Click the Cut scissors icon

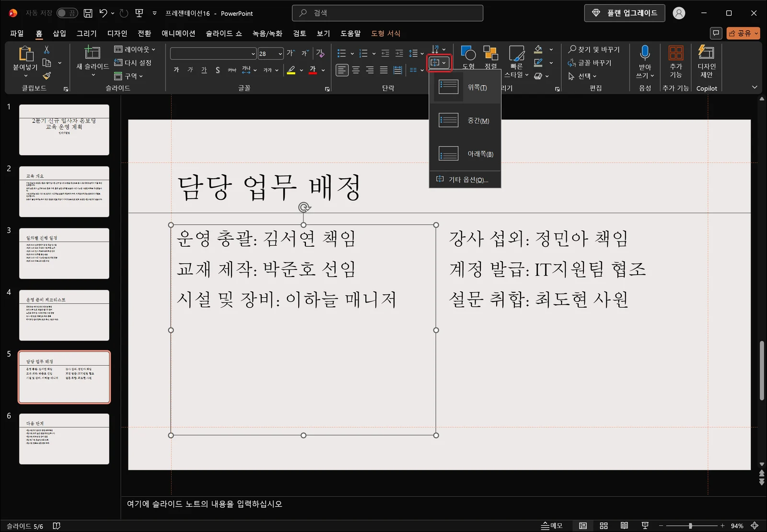click(46, 50)
